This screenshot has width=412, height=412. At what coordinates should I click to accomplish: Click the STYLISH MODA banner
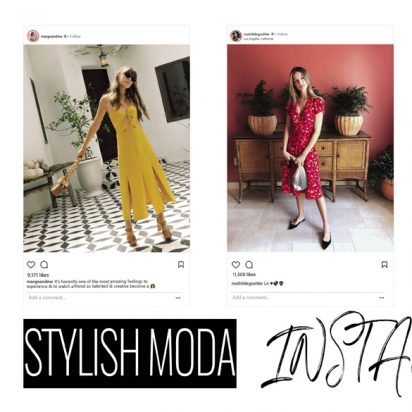pyautogui.click(x=130, y=353)
